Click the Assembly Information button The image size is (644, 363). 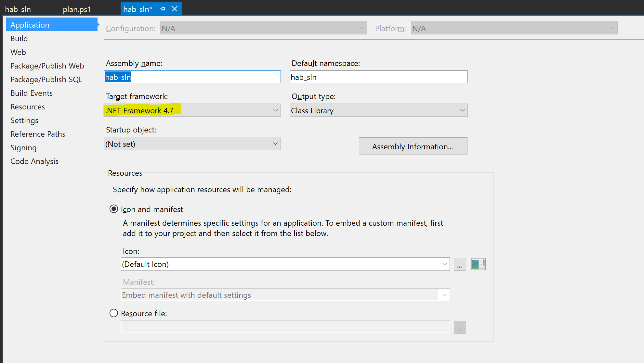(x=412, y=147)
